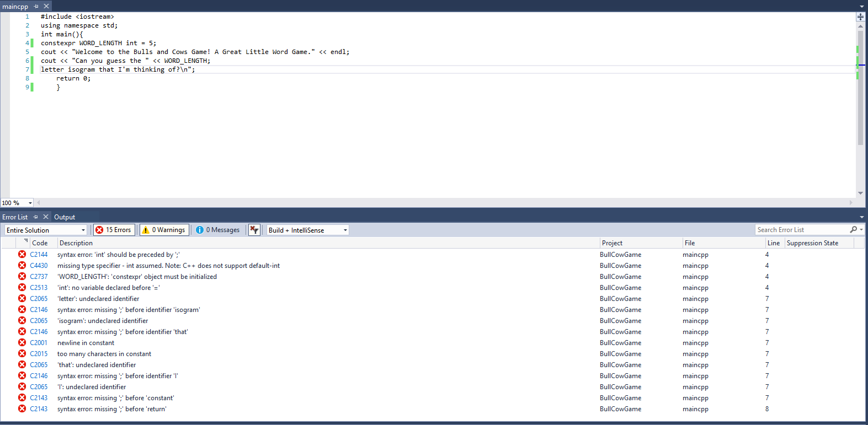
Task: Pin the Error List panel
Action: 36,217
